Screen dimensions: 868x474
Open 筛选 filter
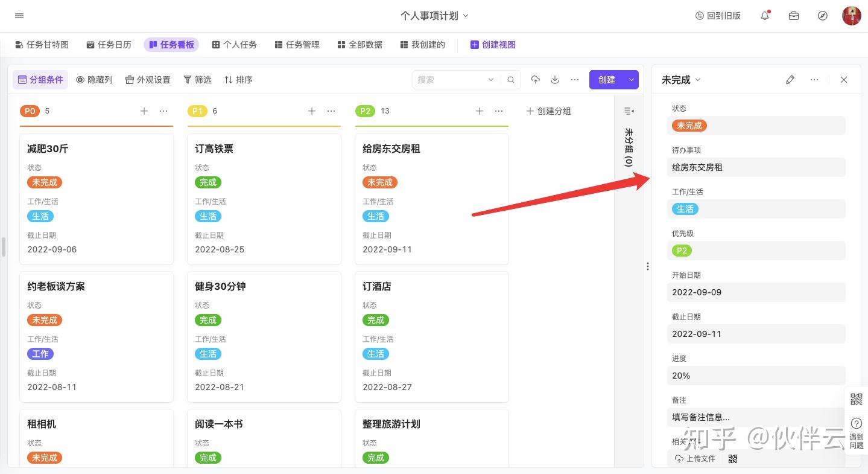[x=197, y=80]
